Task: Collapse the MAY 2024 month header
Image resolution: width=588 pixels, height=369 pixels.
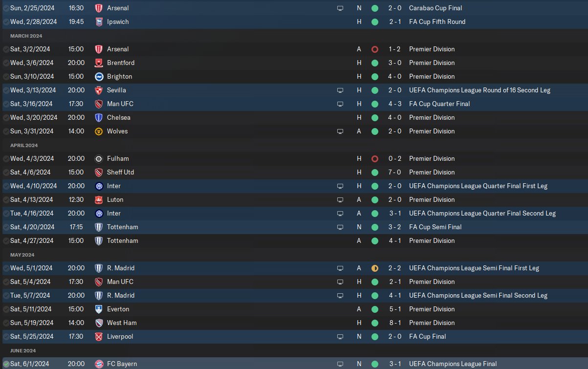Action: point(22,255)
